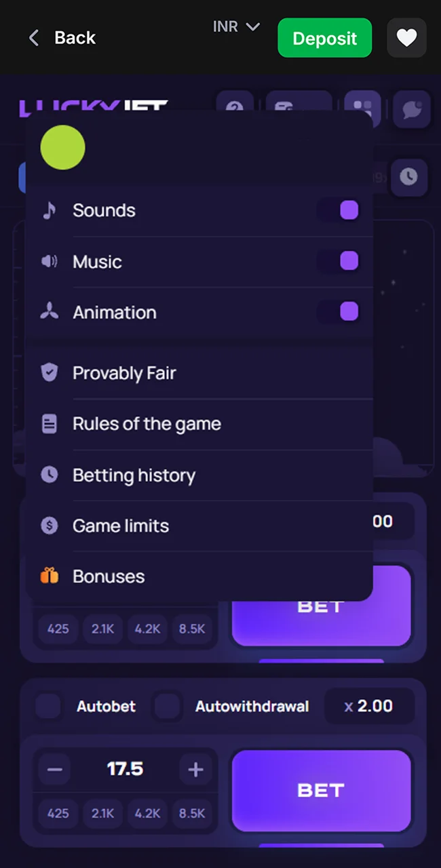Open the INR currency dropdown
This screenshot has width=441, height=868.
[x=236, y=26]
